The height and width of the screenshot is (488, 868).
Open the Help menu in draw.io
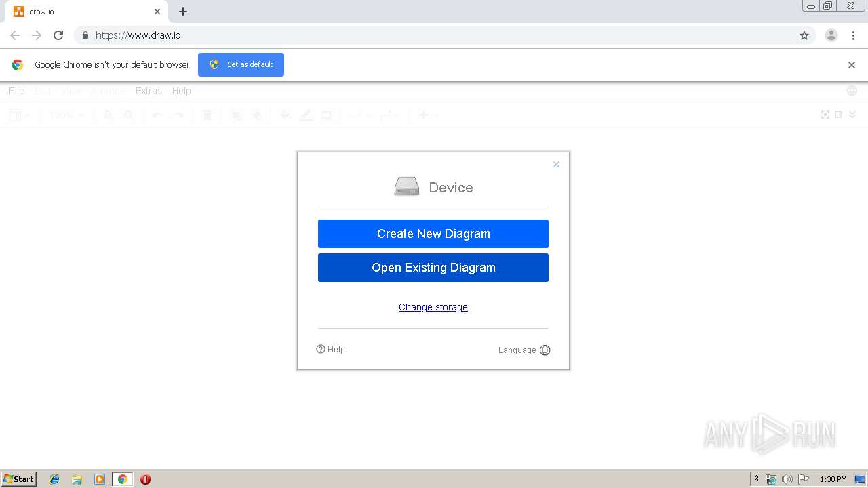(x=181, y=91)
